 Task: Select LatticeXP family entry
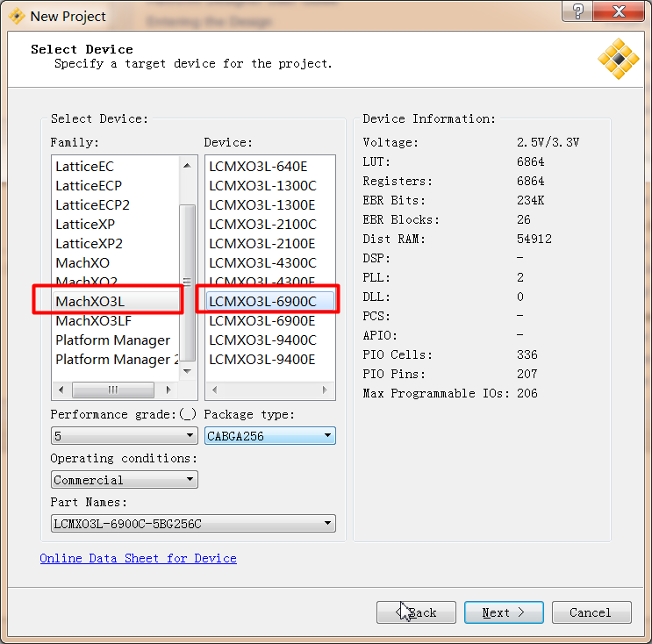85,224
